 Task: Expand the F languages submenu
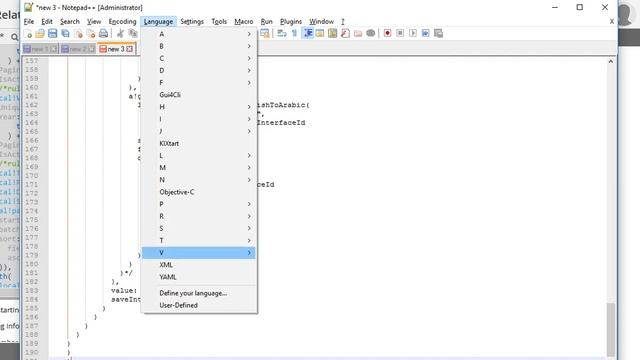click(x=199, y=83)
